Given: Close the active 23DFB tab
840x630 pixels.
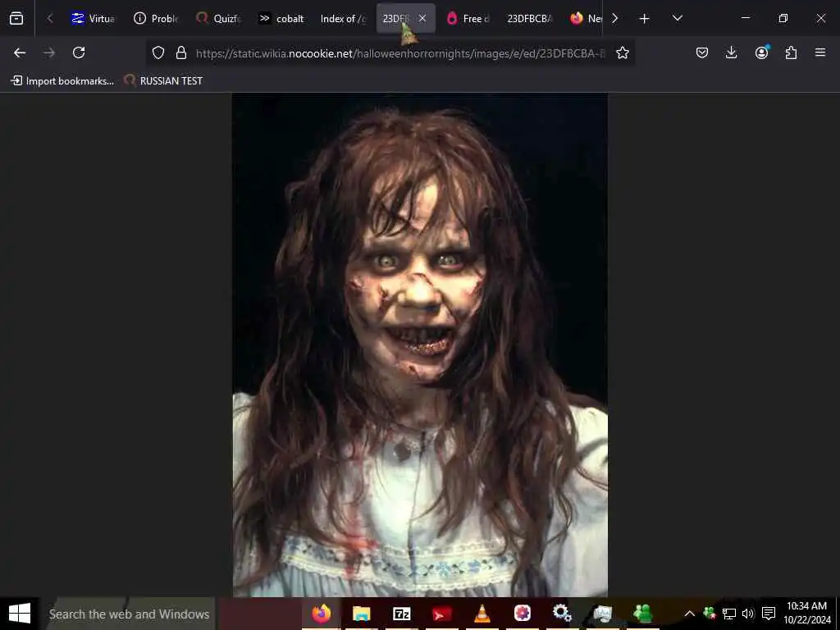Looking at the screenshot, I should click(x=422, y=19).
